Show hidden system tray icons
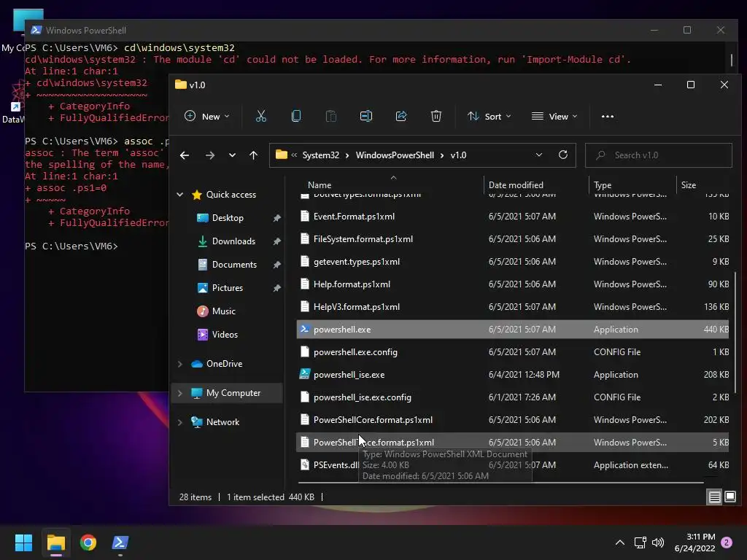The width and height of the screenshot is (747, 560). click(620, 542)
